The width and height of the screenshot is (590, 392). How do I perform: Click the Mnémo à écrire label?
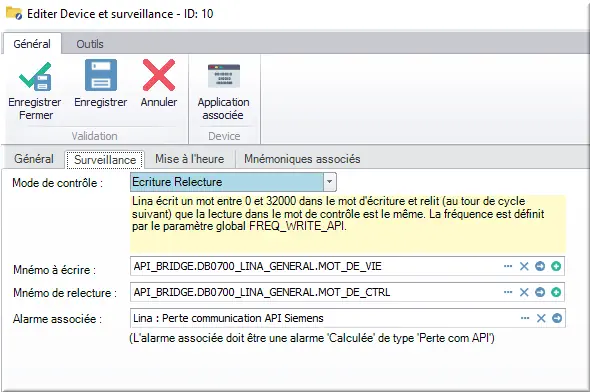click(x=55, y=270)
